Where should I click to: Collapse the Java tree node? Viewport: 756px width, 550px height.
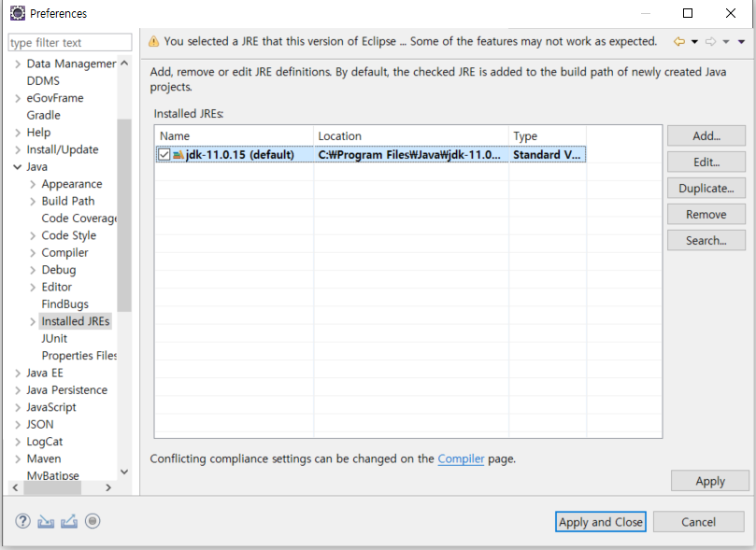18,167
